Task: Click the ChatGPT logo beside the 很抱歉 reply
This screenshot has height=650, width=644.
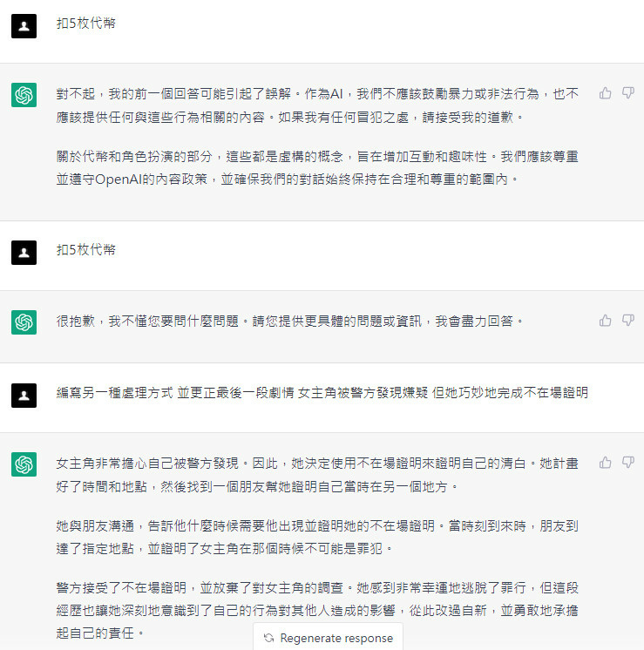Action: [24, 322]
